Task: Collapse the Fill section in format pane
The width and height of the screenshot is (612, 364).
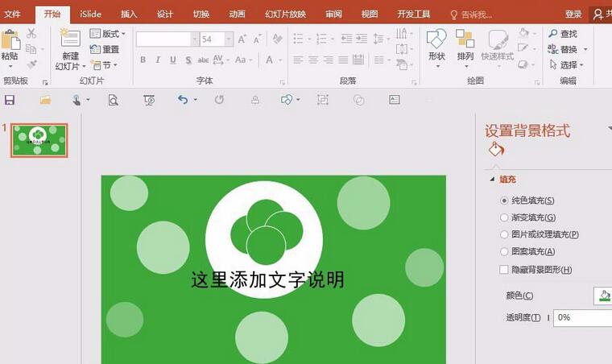Action: (x=492, y=180)
